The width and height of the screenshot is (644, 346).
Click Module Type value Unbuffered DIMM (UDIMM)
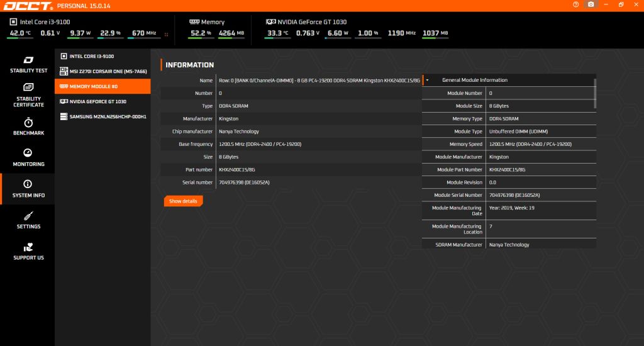[x=518, y=131]
